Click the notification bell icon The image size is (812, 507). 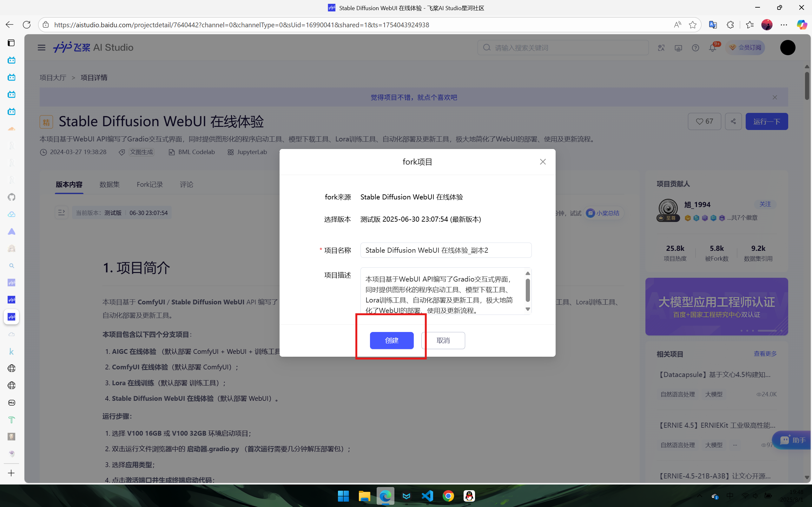[712, 48]
